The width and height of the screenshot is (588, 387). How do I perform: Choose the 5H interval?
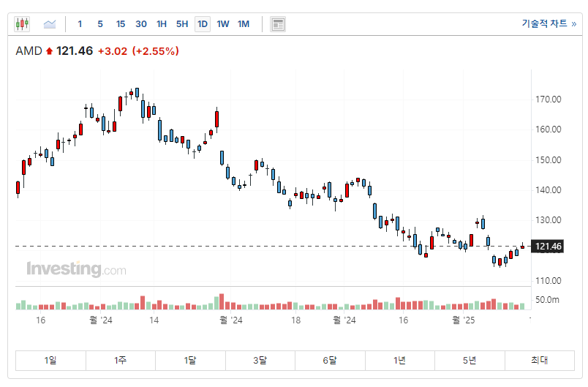[182, 24]
